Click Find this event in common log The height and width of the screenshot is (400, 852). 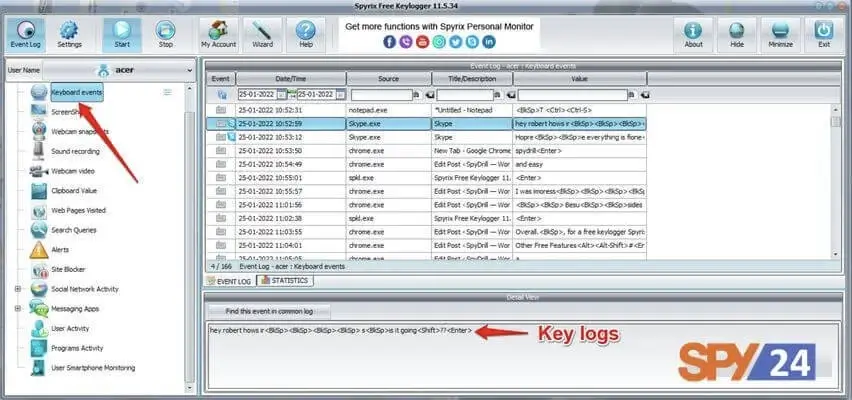pyautogui.click(x=270, y=311)
